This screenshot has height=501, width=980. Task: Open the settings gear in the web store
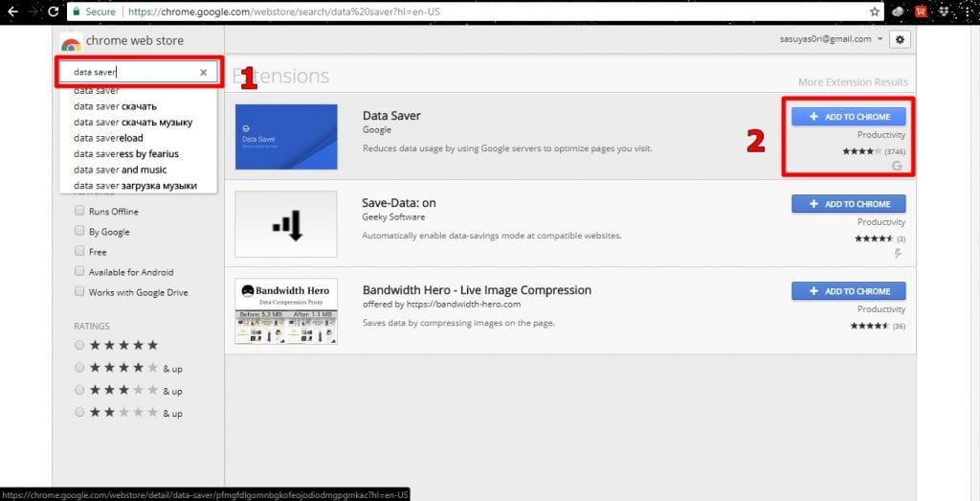click(x=900, y=39)
